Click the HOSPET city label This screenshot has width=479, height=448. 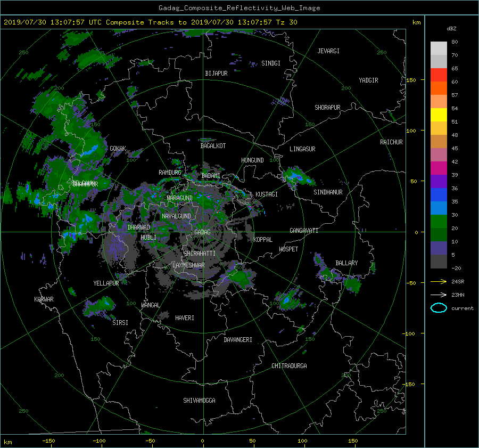coord(288,249)
